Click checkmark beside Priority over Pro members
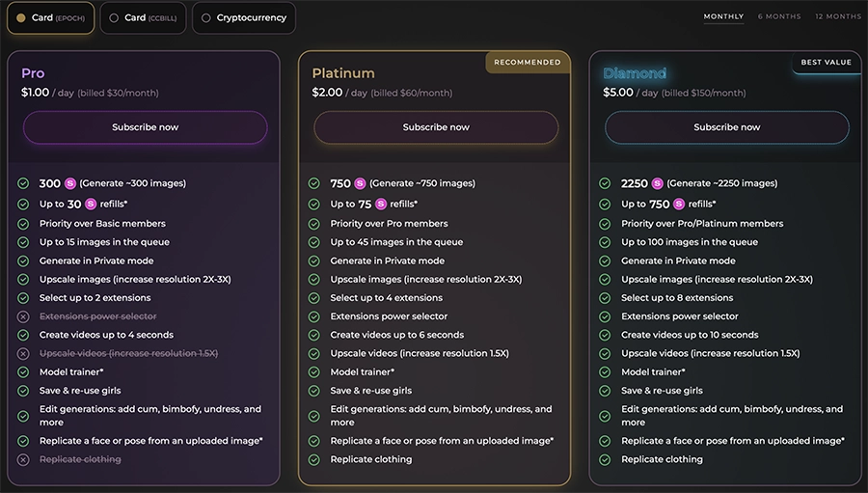The image size is (868, 493). click(313, 224)
